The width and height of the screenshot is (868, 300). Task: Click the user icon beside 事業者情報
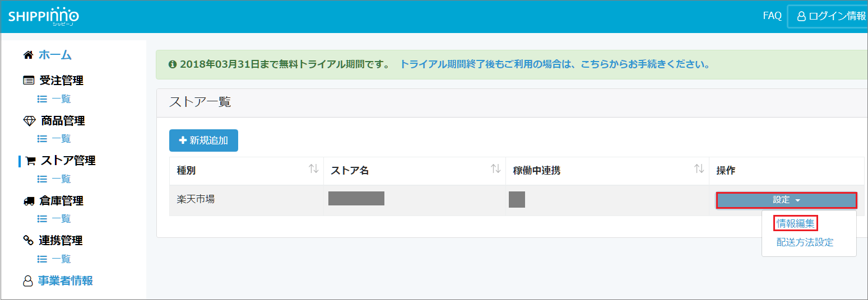coord(28,281)
